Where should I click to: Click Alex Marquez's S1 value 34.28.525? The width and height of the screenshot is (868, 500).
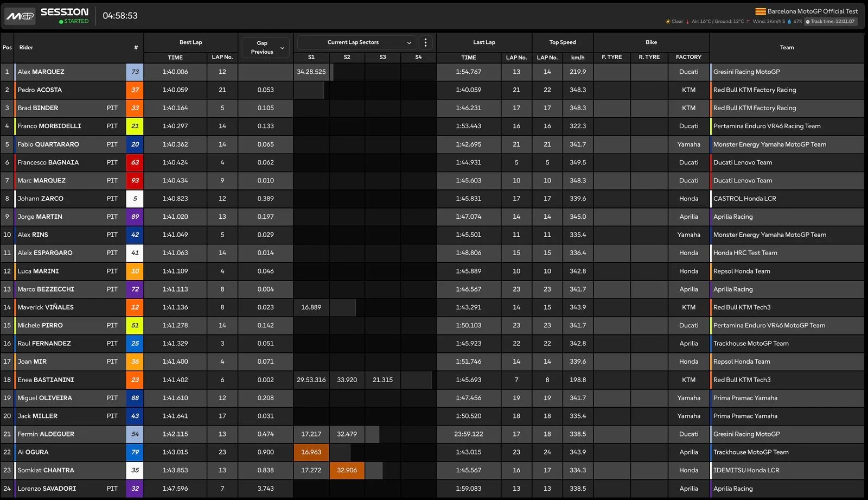pyautogui.click(x=311, y=72)
